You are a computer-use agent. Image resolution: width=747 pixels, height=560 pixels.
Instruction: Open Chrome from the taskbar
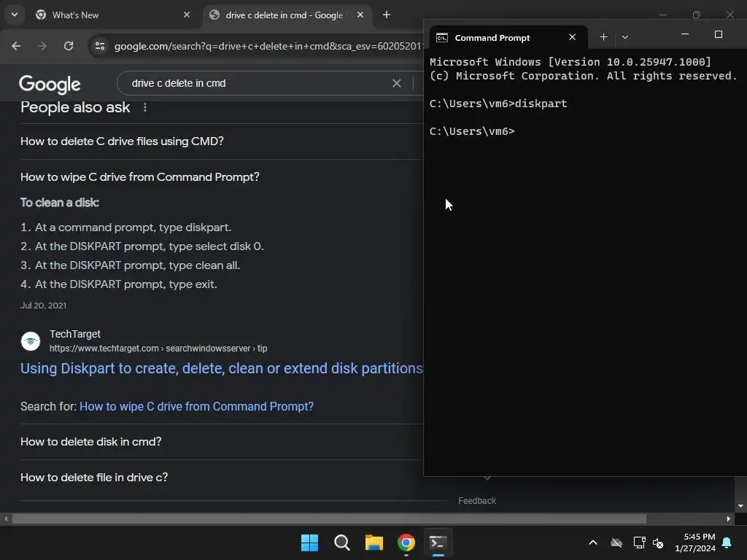click(406, 542)
